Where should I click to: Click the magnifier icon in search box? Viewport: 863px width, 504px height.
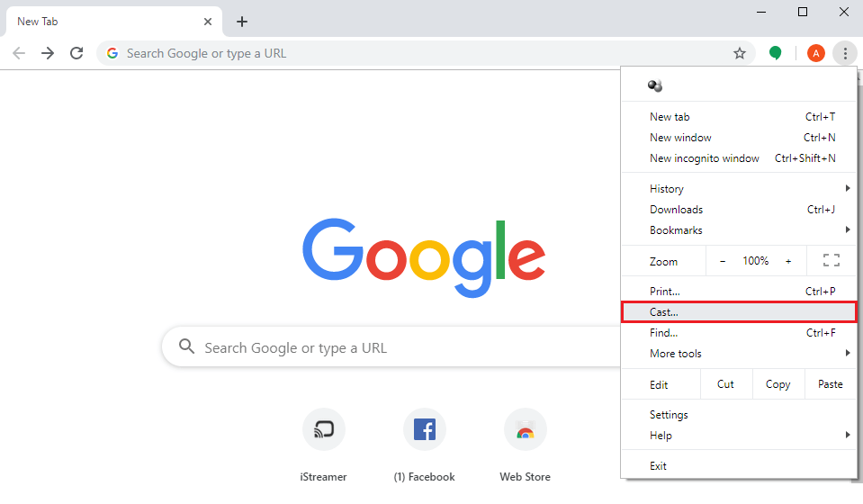(186, 346)
